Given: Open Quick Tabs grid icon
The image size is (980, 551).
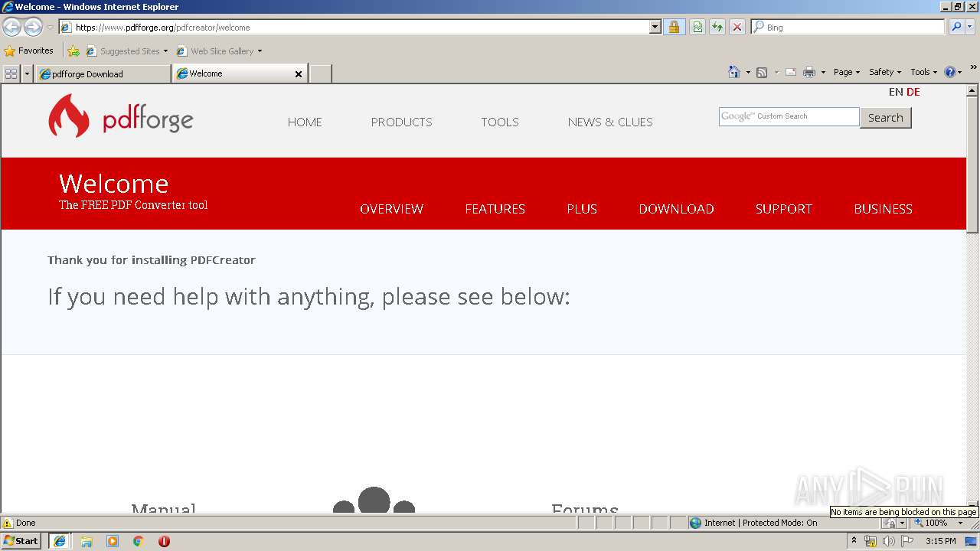Looking at the screenshot, I should coord(11,73).
